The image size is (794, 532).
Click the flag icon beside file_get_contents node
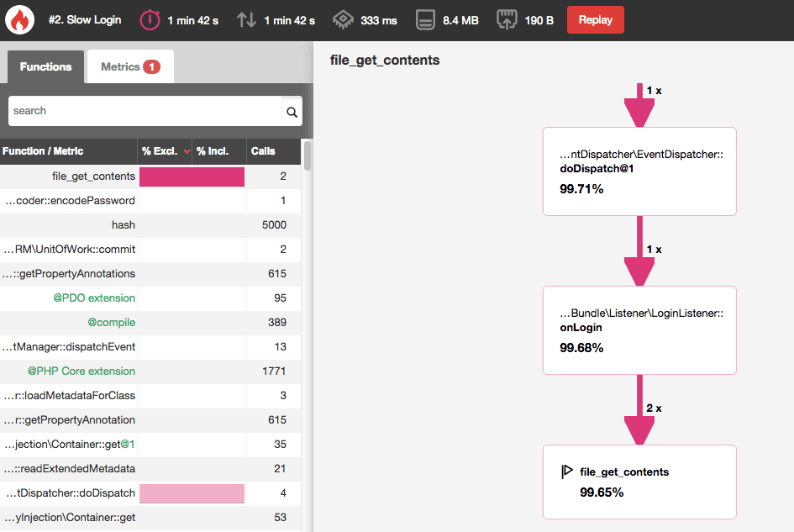[x=567, y=471]
